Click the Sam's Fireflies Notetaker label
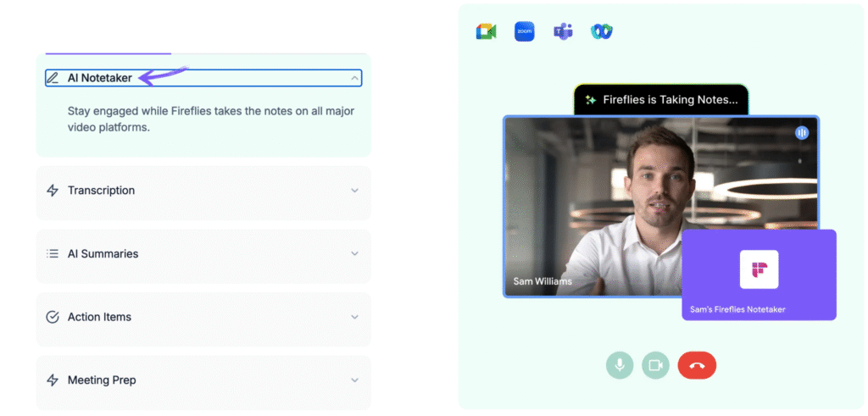The width and height of the screenshot is (868, 416). click(x=739, y=309)
